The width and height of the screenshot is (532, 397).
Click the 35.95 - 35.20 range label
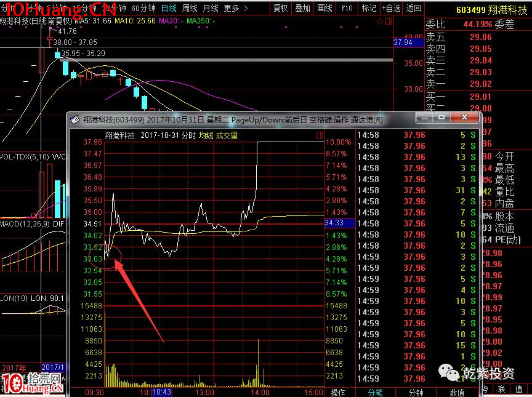(x=83, y=54)
